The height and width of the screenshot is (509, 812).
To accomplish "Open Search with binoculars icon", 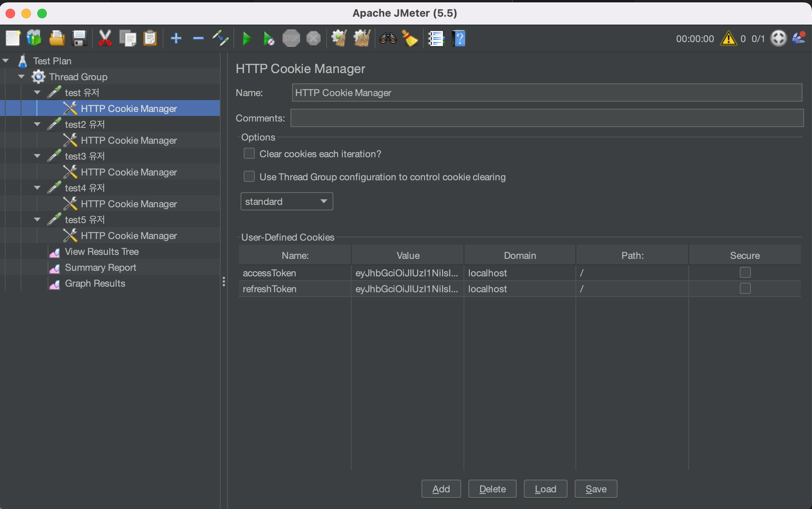I will pos(388,39).
